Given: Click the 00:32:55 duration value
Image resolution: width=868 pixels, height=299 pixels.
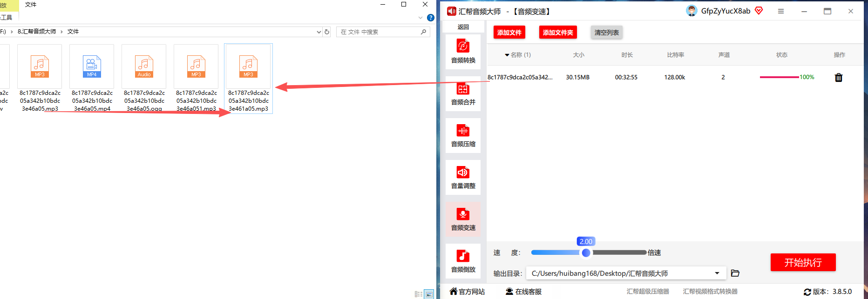Looking at the screenshot, I should point(626,77).
